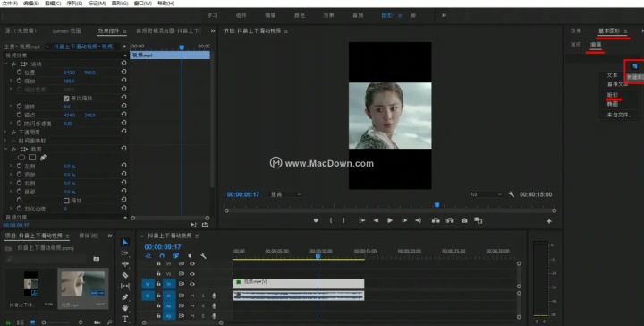
Task: Click the New Layer icon in Essential Graphics
Action: tap(634, 66)
